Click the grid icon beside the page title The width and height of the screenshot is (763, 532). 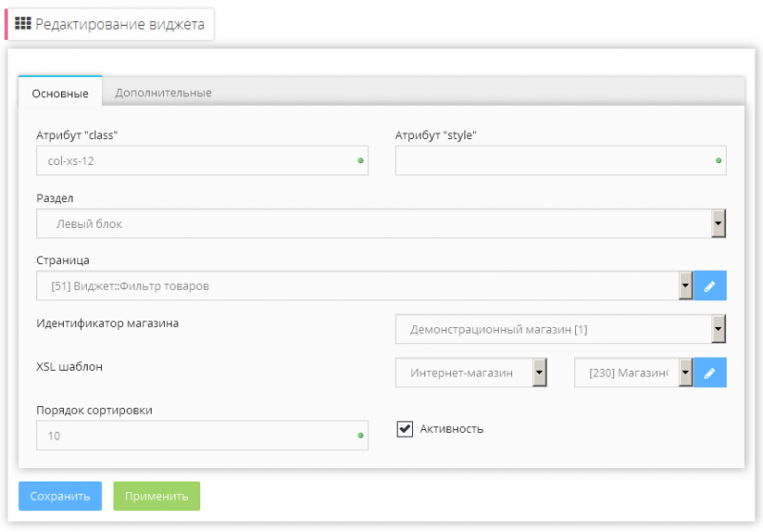(x=23, y=25)
